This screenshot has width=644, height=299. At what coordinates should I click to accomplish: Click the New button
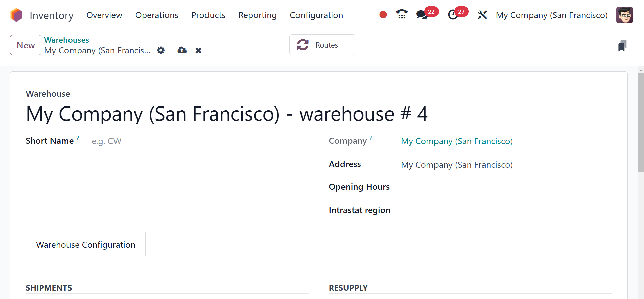tap(26, 45)
